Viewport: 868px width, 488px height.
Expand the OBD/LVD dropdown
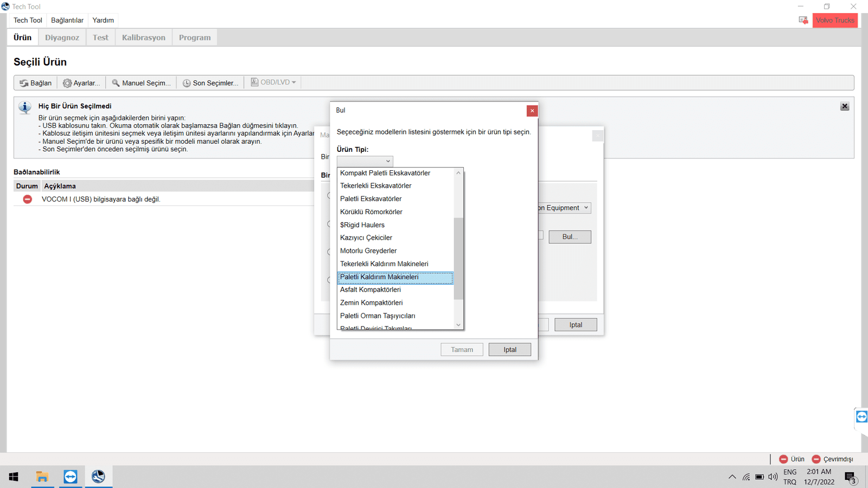pos(273,82)
